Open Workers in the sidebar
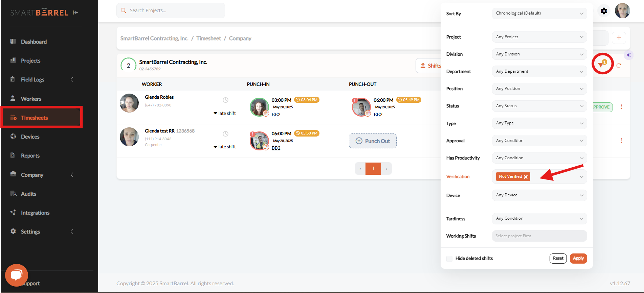The width and height of the screenshot is (644, 293). (x=31, y=99)
